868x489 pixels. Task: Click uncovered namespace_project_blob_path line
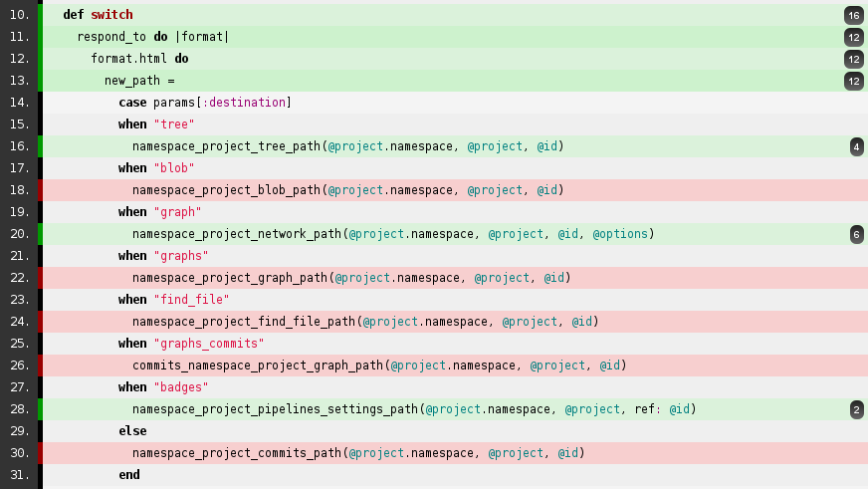tap(347, 190)
